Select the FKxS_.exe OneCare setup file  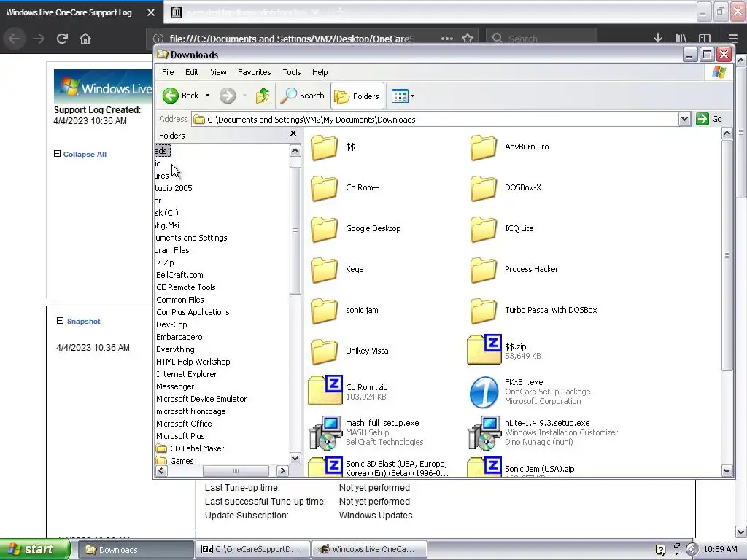point(530,392)
